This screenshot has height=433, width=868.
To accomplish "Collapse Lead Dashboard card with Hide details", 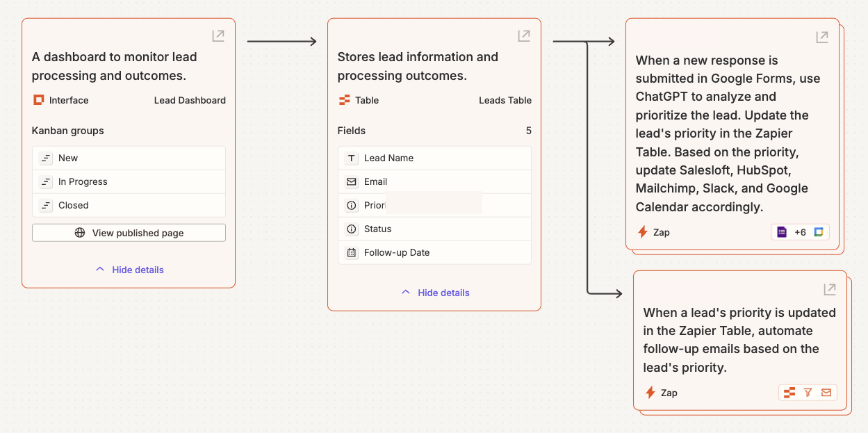I will [x=129, y=270].
